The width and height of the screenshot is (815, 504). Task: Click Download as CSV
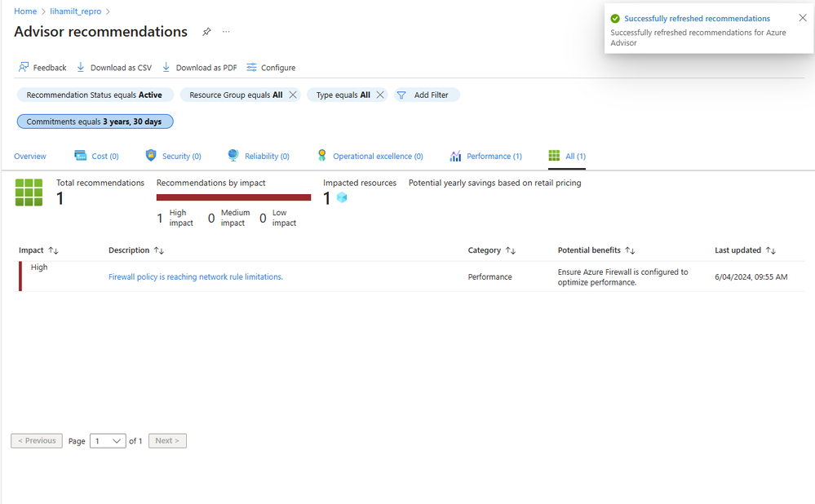(x=114, y=67)
